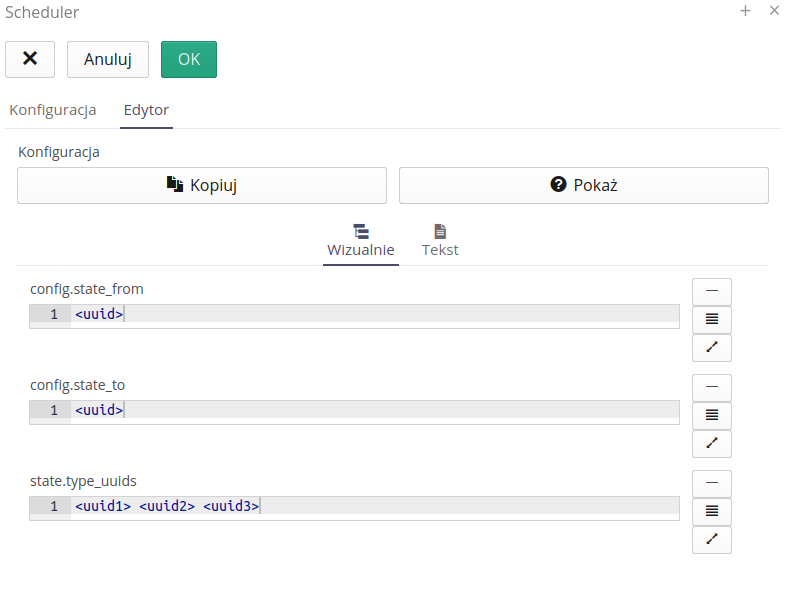Click lines icon for config.state_to
This screenshot has width=785, height=591.
(x=712, y=415)
